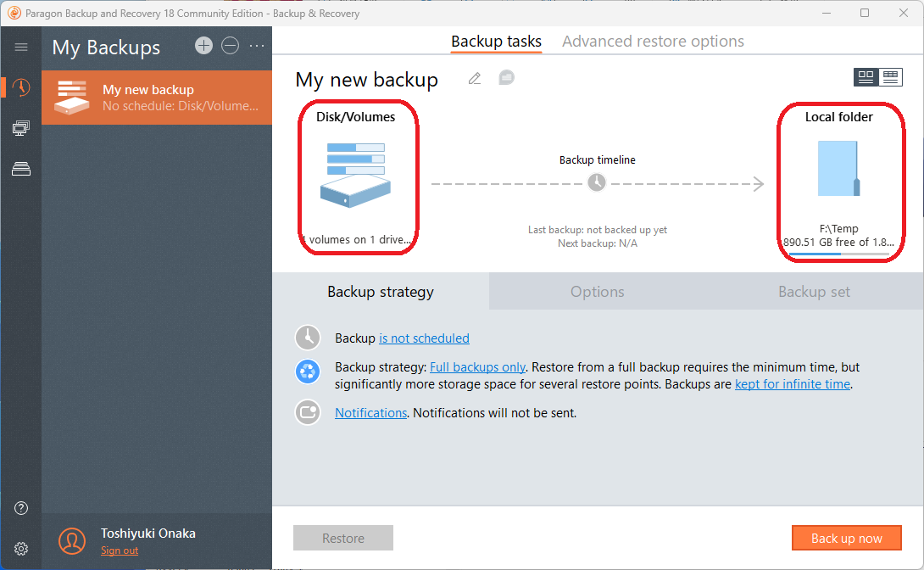Click the comment bubble icon beside title
The height and width of the screenshot is (570, 924).
point(506,78)
